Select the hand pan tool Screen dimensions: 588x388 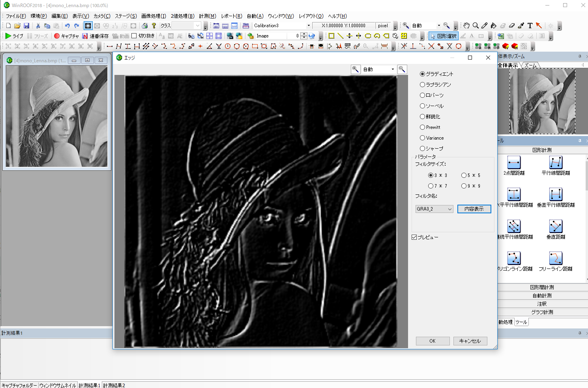(x=466, y=26)
